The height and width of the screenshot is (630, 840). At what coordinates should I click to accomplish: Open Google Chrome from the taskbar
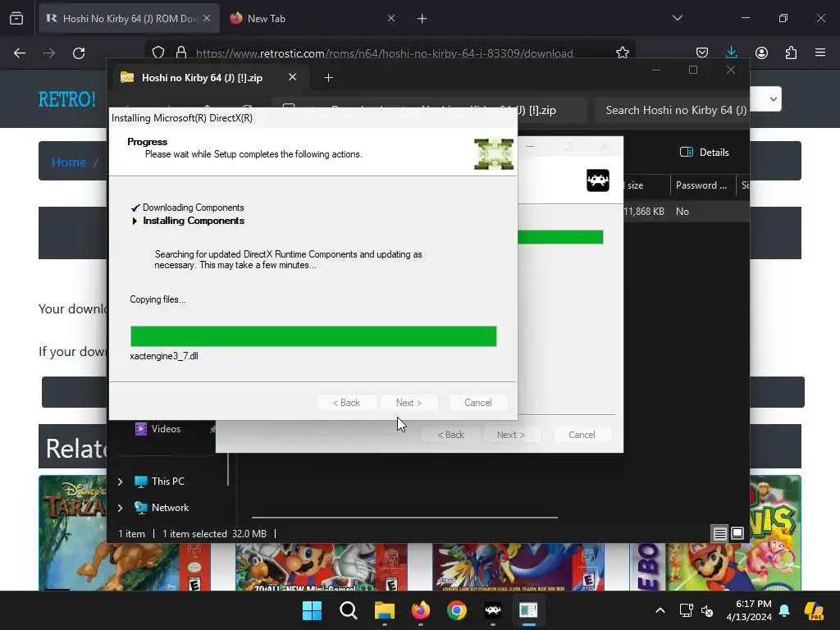tap(456, 610)
